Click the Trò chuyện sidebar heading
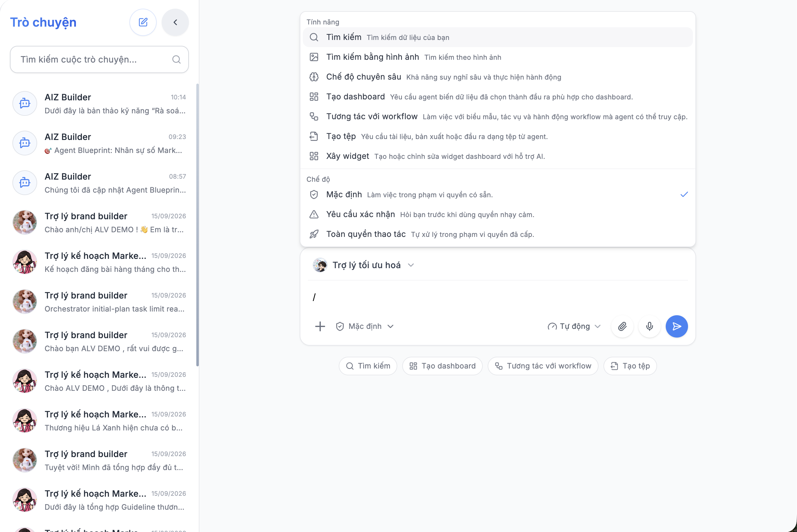Viewport: 797px width, 532px height. pyautogui.click(x=43, y=22)
